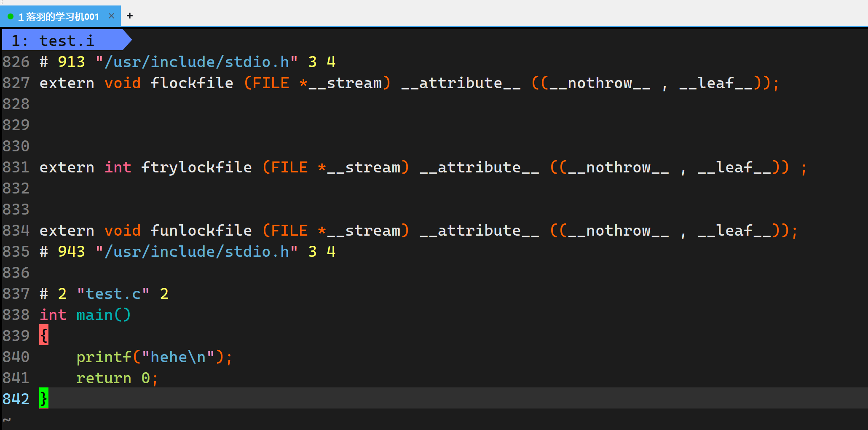Place cursor on line marker '# 913'
Viewport: 868px width, 430px height.
click(62, 62)
